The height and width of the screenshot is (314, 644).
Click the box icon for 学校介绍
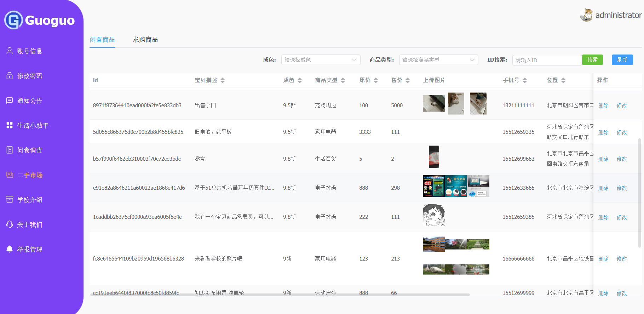(10, 200)
